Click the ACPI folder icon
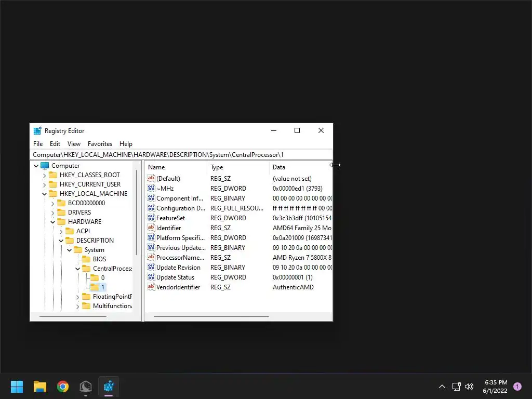 point(70,231)
